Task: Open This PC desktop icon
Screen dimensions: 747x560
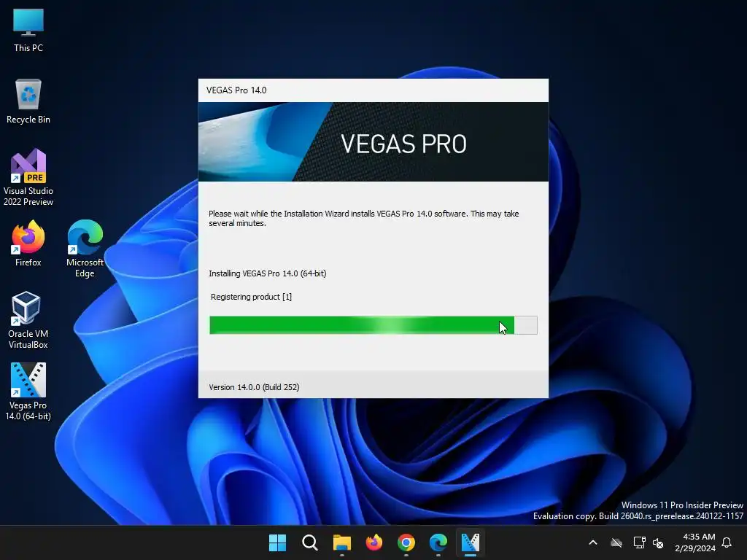Action: [x=28, y=30]
